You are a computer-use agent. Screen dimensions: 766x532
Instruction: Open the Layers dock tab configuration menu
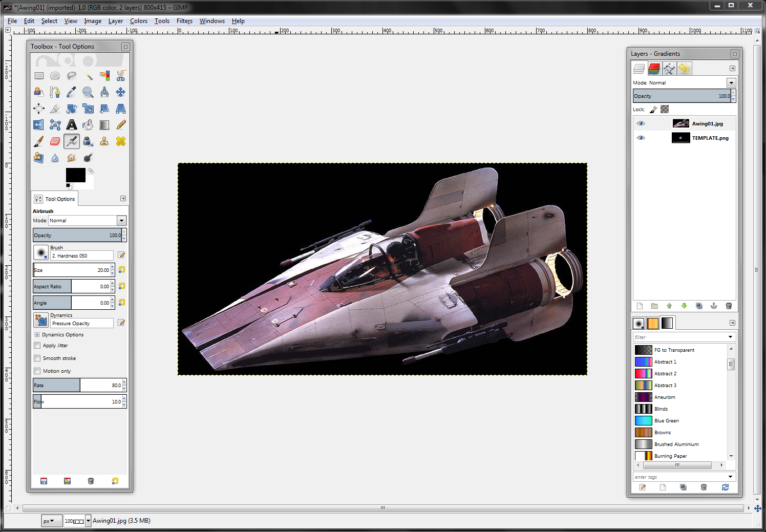point(732,69)
